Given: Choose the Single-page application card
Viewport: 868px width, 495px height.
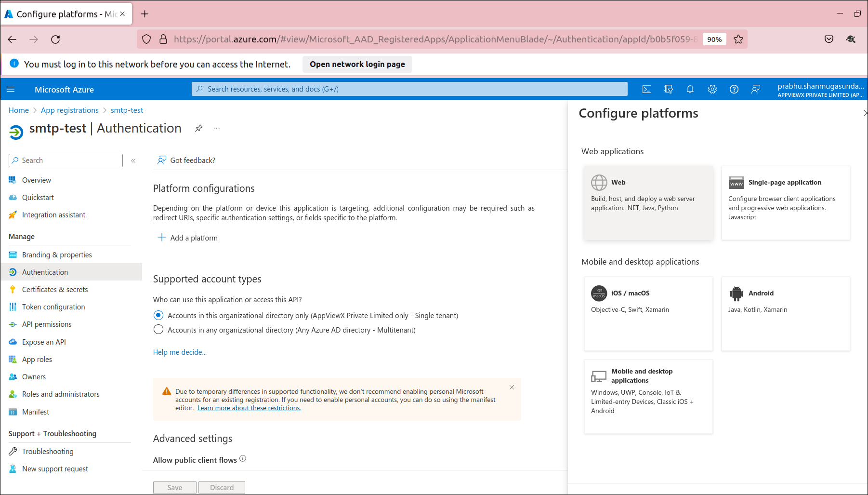Looking at the screenshot, I should pos(786,203).
